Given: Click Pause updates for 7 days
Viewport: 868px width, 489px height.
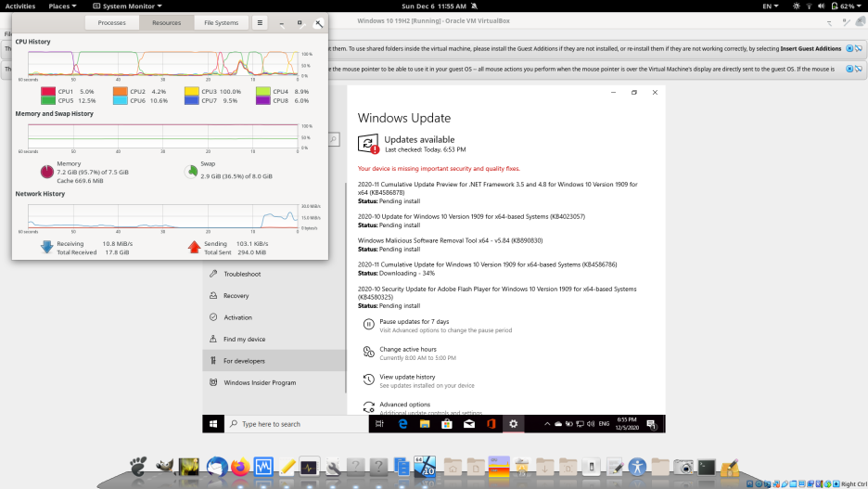Looking at the screenshot, I should click(x=415, y=322).
